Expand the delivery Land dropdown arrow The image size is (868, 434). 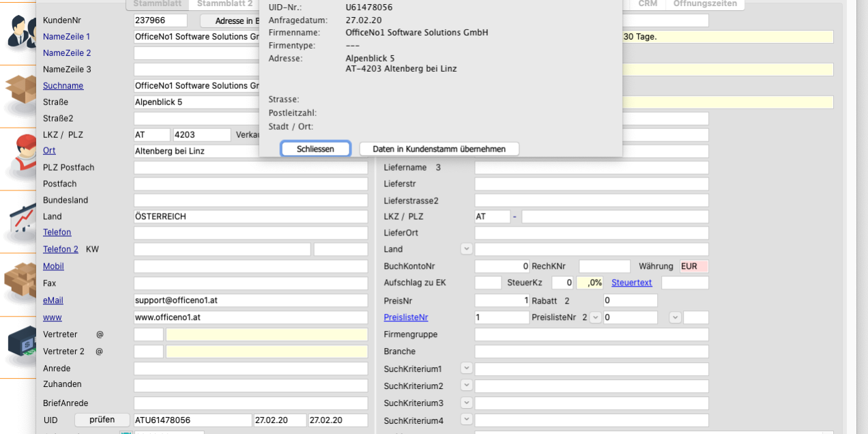pos(467,249)
